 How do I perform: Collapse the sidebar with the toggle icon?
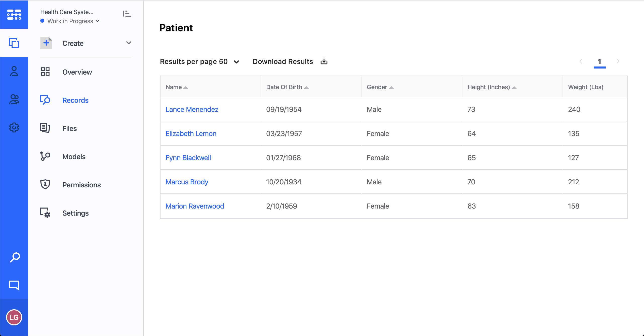tap(127, 14)
